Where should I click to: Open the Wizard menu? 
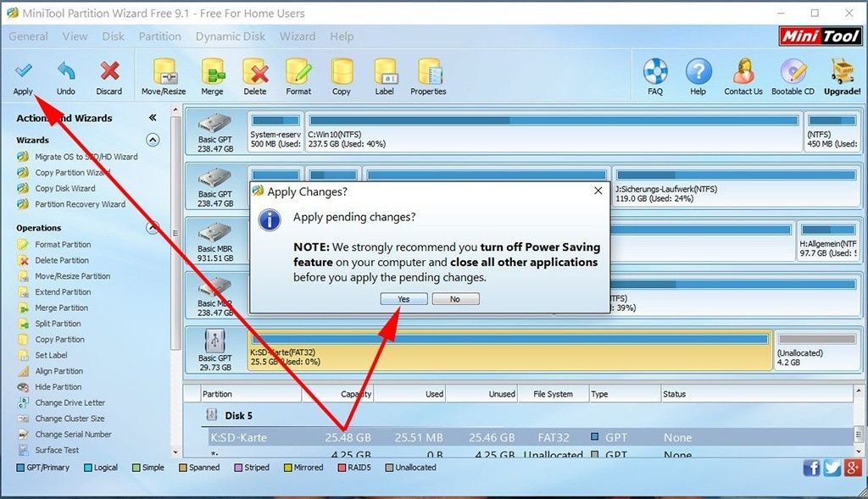pos(298,36)
